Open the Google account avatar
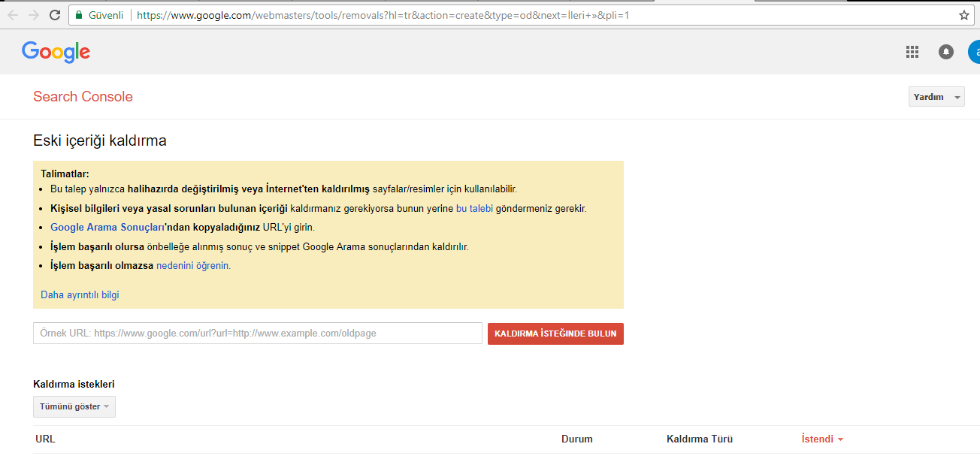The width and height of the screenshot is (980, 474). coord(974,52)
